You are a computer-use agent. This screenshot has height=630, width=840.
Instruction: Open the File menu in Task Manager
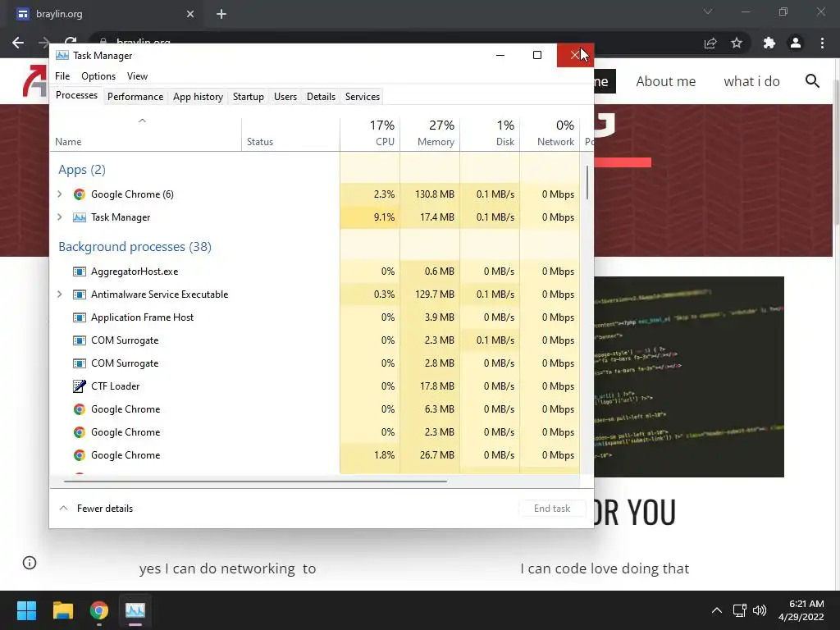tap(62, 76)
